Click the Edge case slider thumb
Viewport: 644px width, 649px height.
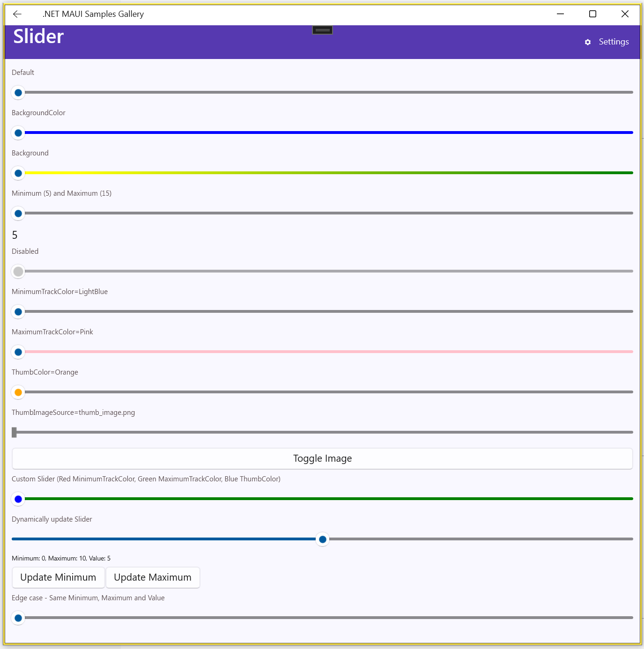coord(18,618)
